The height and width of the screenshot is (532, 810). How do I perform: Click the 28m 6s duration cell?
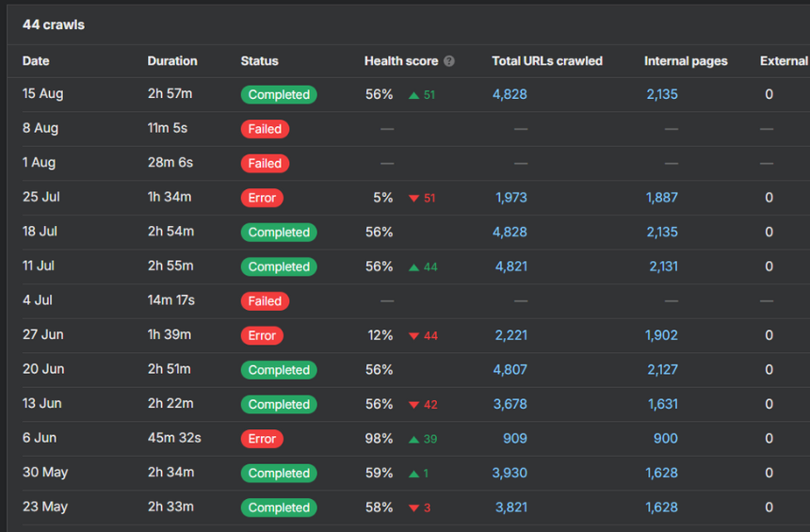[170, 162]
